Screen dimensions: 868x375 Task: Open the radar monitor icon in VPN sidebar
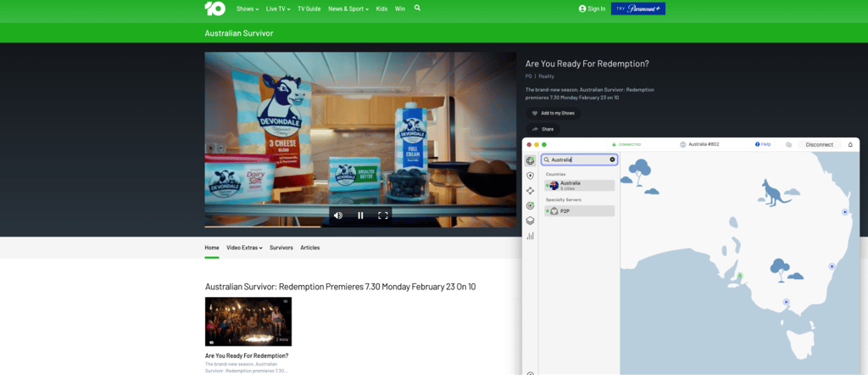(531, 205)
